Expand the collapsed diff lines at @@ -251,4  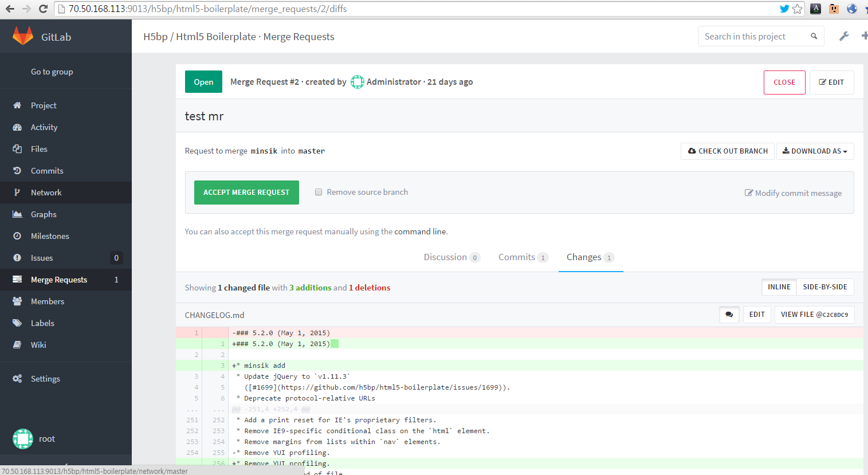[270, 409]
